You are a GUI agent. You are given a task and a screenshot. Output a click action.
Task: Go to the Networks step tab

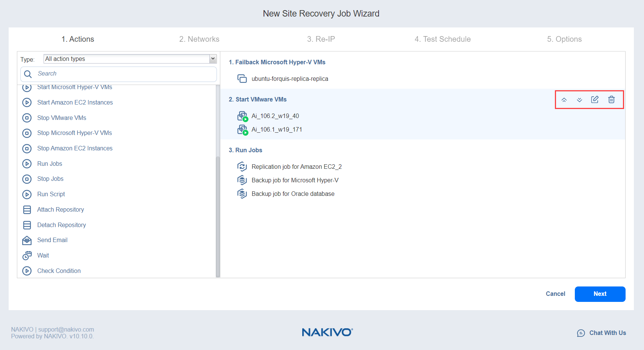point(199,39)
